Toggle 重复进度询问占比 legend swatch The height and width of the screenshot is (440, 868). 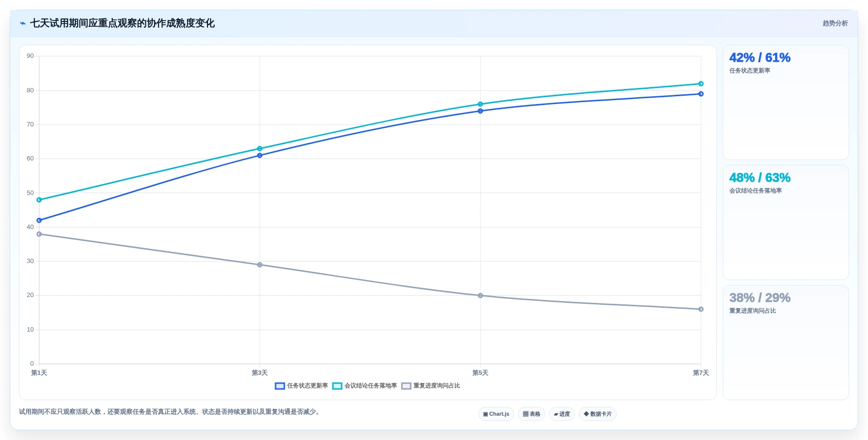tap(406, 386)
